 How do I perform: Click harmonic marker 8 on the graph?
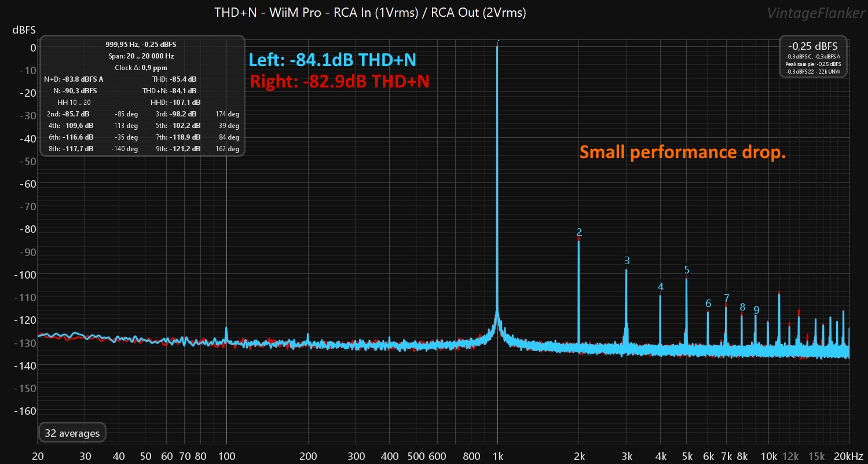tap(742, 307)
